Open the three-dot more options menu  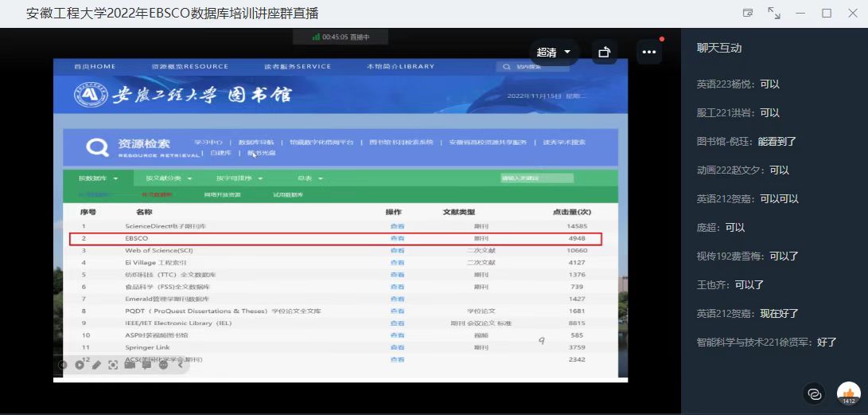(x=649, y=53)
